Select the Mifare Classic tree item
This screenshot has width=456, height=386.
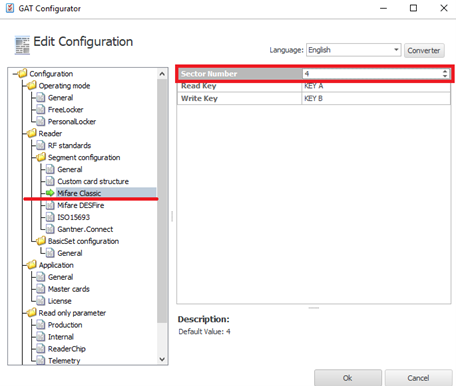click(x=79, y=193)
